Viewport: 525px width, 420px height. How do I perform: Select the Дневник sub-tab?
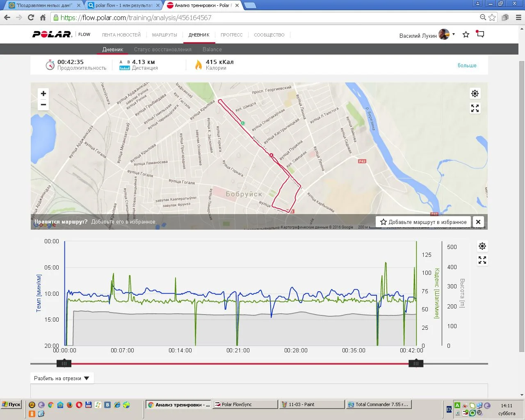[113, 49]
